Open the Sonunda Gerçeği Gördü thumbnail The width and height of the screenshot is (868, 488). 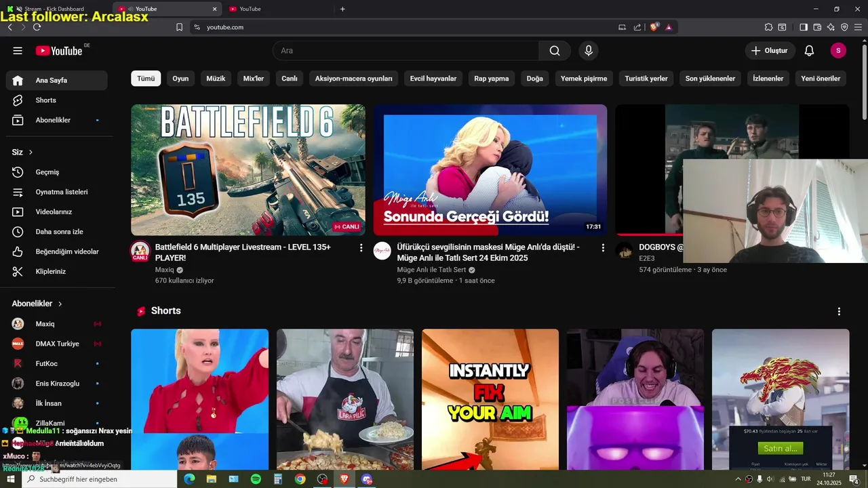point(490,170)
